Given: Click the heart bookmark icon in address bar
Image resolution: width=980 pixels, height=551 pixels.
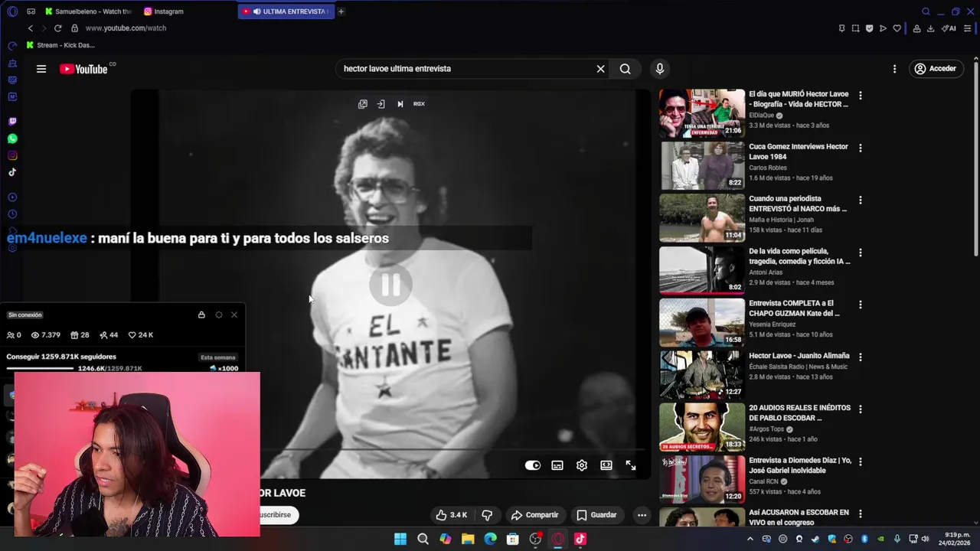Looking at the screenshot, I should (x=897, y=28).
